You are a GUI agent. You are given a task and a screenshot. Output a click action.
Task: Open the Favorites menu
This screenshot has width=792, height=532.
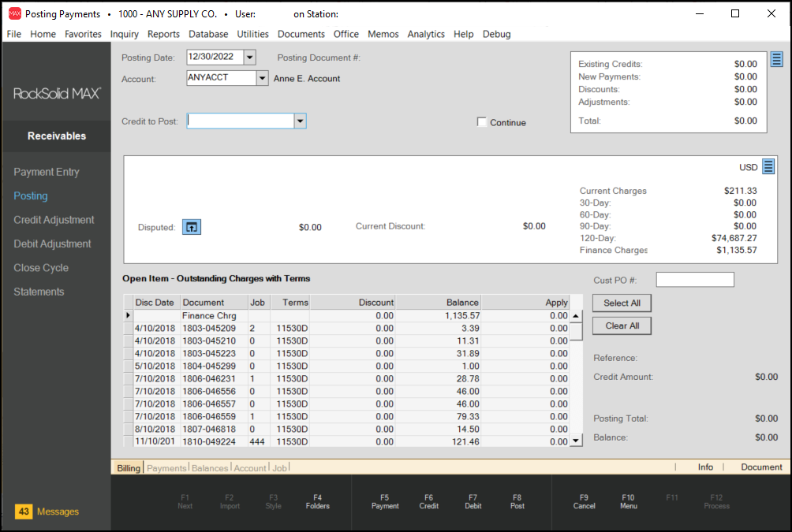pyautogui.click(x=83, y=34)
